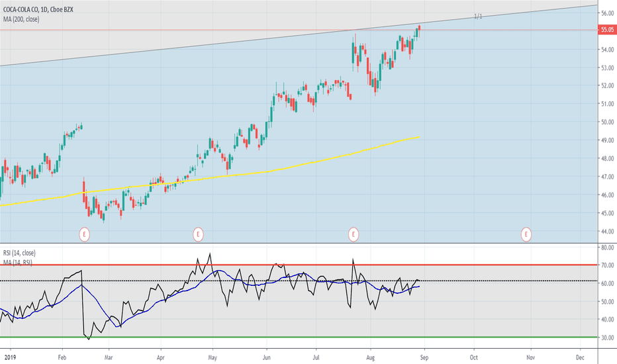Image resolution: width=617 pixels, height=364 pixels.
Task: Select the green oversold line at RSI 30
Action: pos(299,338)
